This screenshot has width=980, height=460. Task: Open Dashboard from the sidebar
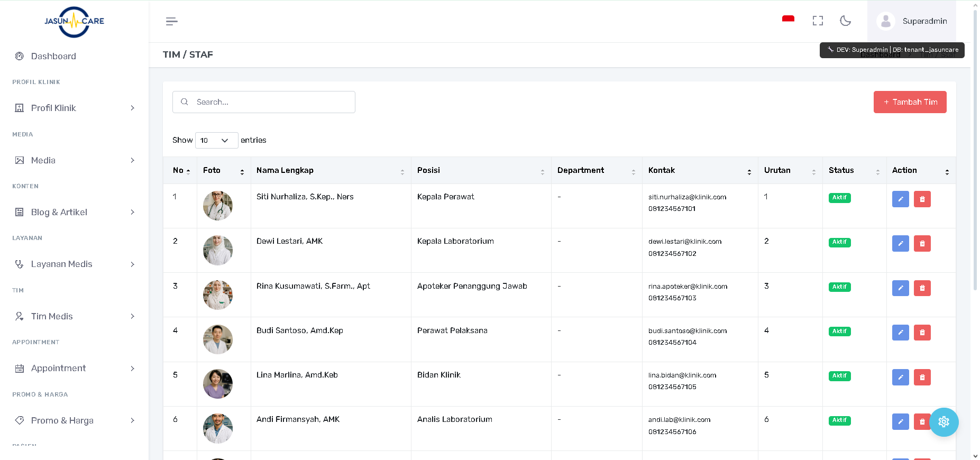[x=53, y=56]
